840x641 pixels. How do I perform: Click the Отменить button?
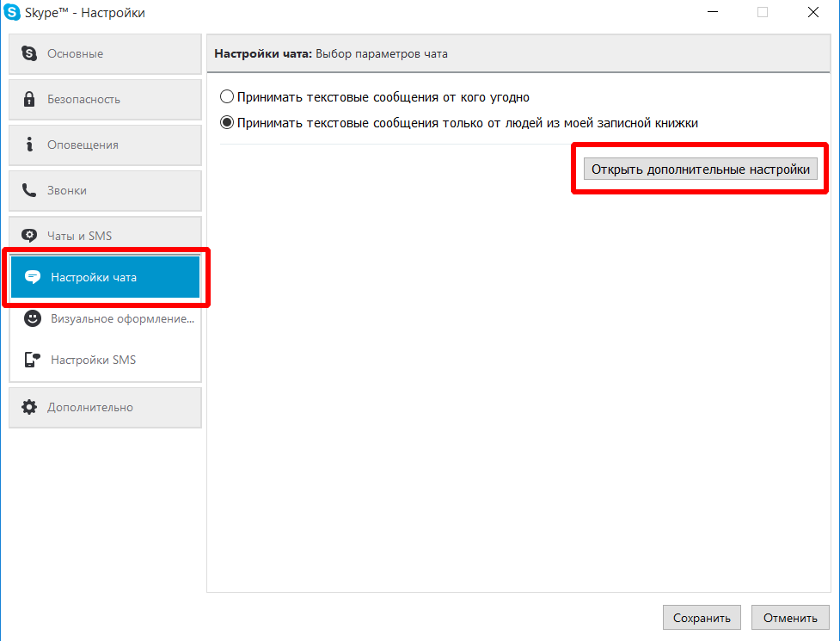(790, 618)
